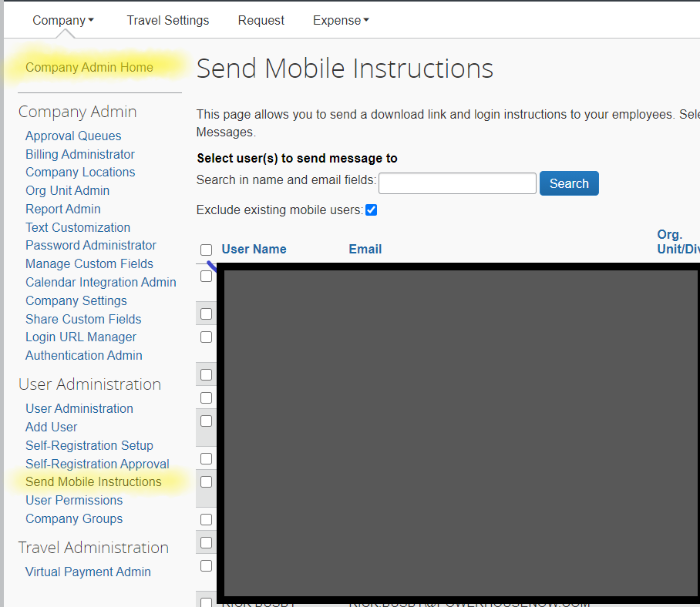Select the Add User link
This screenshot has width=700, height=607.
52,427
